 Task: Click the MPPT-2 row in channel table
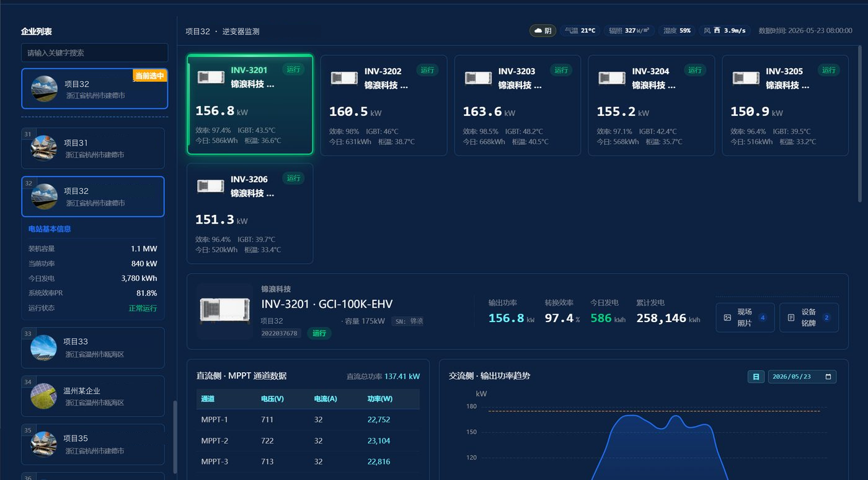[x=308, y=441]
